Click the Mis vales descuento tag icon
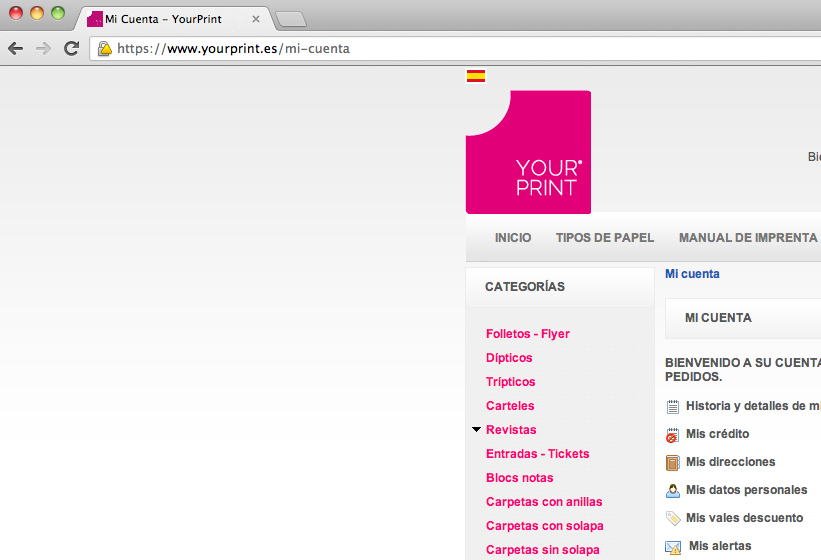821x560 pixels. pyautogui.click(x=672, y=519)
